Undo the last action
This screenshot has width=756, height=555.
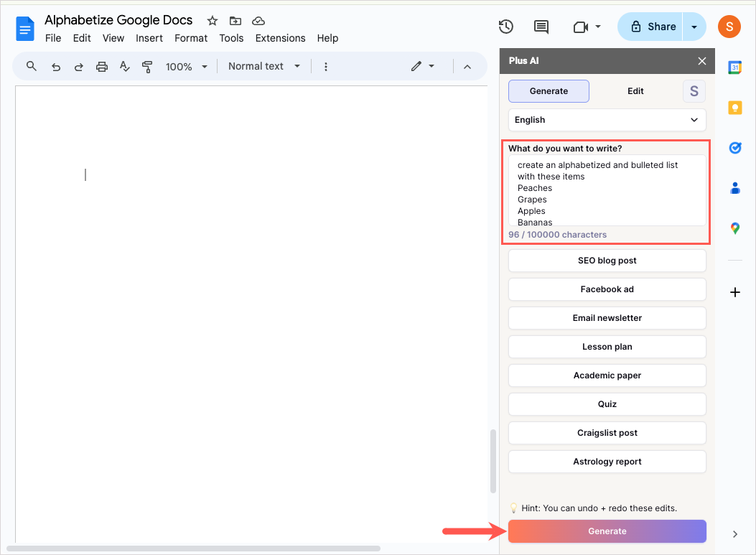56,67
